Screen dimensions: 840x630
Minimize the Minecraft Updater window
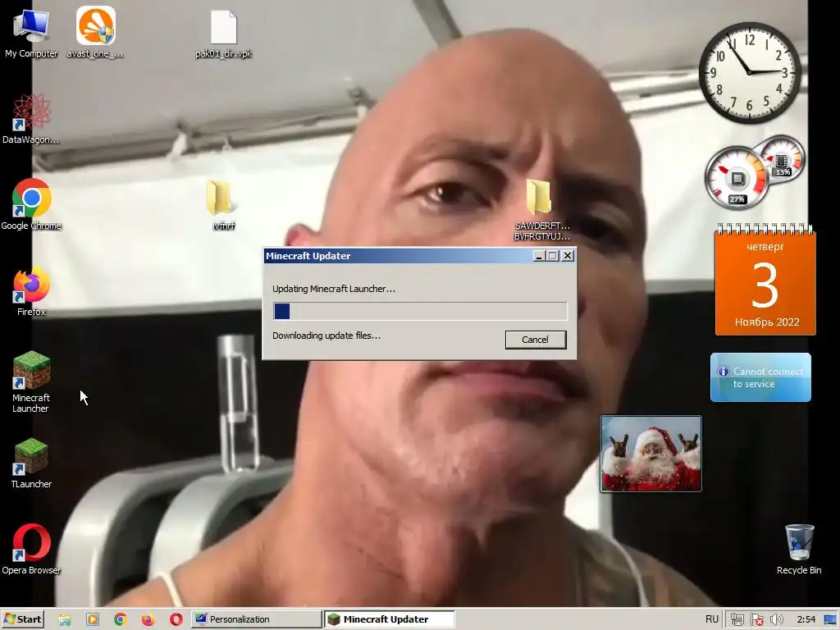[540, 256]
